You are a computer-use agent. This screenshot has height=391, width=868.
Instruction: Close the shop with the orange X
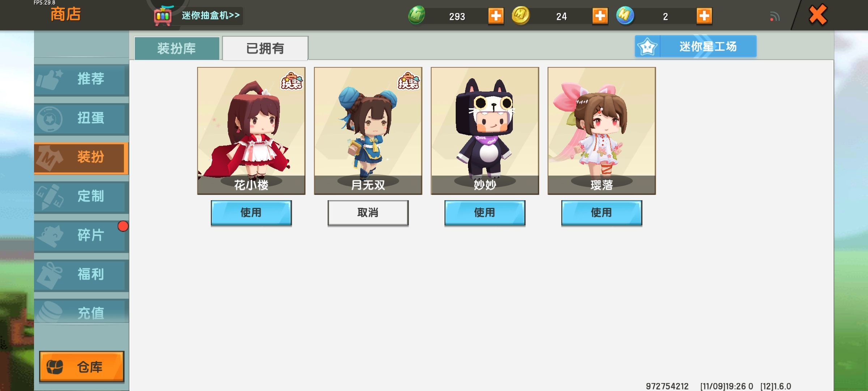(818, 15)
